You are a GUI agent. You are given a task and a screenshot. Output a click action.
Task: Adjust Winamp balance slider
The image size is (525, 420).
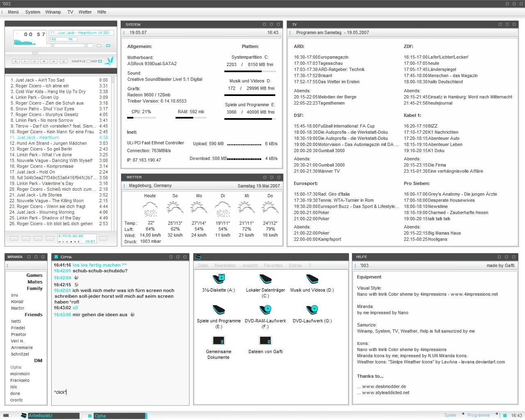86,46
